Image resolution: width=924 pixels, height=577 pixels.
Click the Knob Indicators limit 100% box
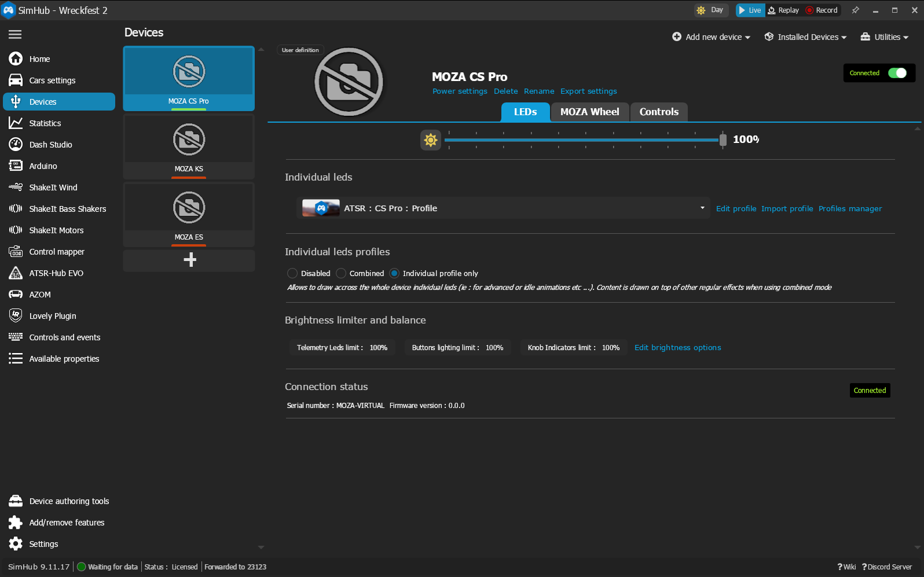[574, 348]
